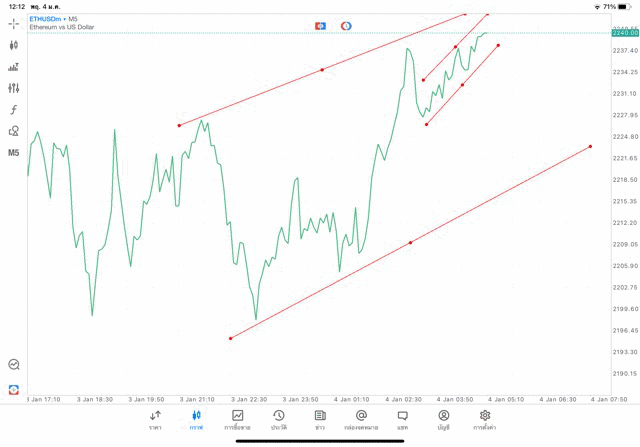Open the indicators function icon

14,110
